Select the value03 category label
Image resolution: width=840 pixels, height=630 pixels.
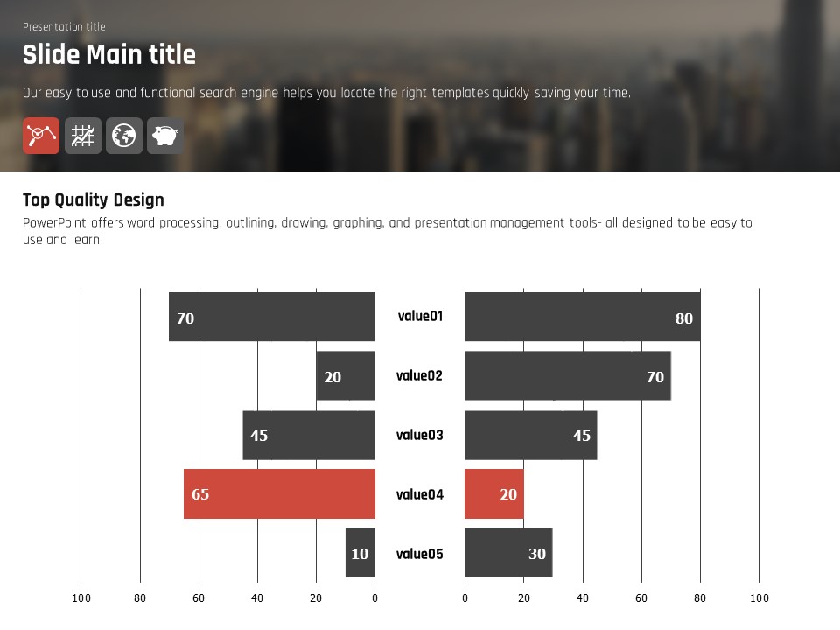pyautogui.click(x=419, y=436)
